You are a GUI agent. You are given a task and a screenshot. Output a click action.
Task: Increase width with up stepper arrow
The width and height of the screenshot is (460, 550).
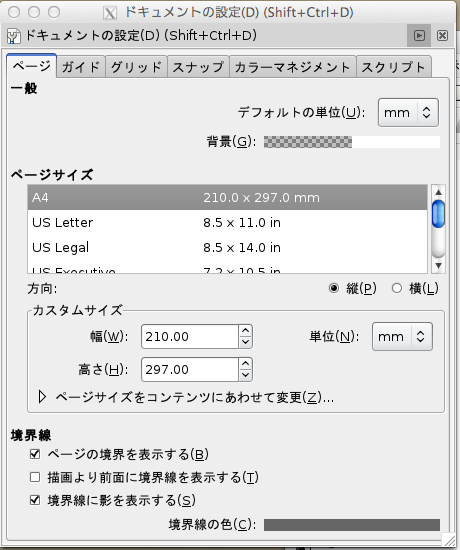(x=245, y=331)
